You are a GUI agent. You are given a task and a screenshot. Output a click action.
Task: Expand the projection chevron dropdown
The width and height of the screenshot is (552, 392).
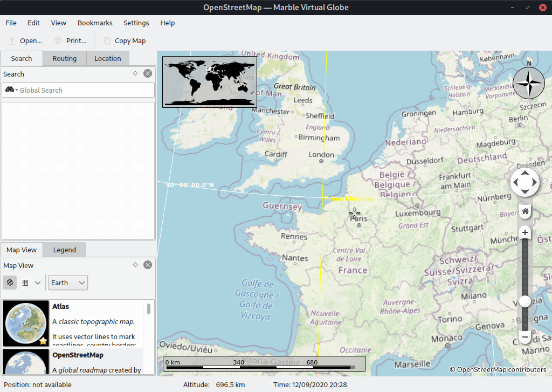click(38, 283)
